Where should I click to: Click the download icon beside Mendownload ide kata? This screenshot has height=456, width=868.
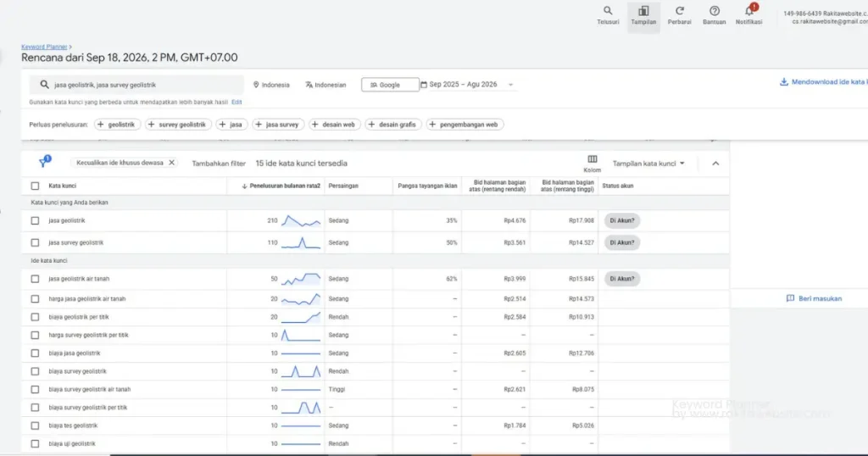point(784,82)
